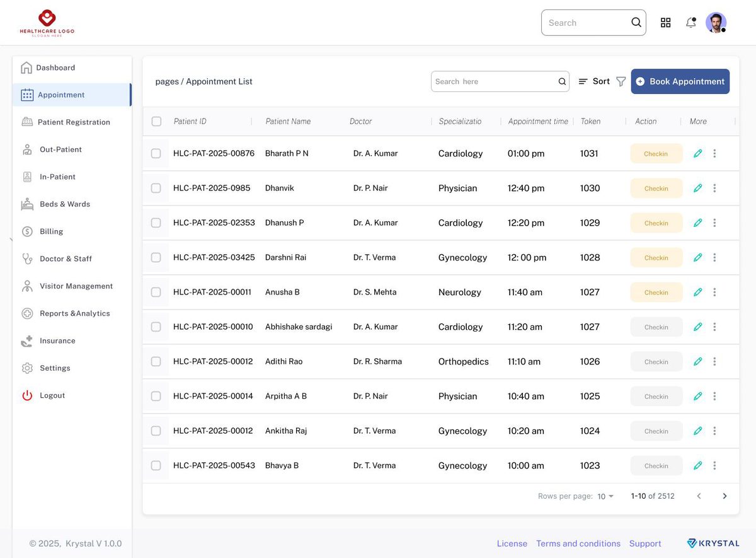Open more options for Dhanvik row
The image size is (756, 558).
pyautogui.click(x=714, y=188)
